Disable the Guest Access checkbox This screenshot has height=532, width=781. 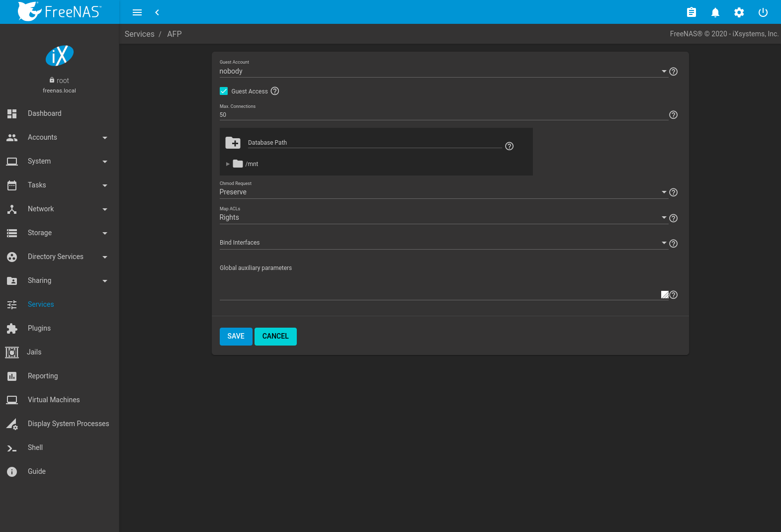pos(224,91)
